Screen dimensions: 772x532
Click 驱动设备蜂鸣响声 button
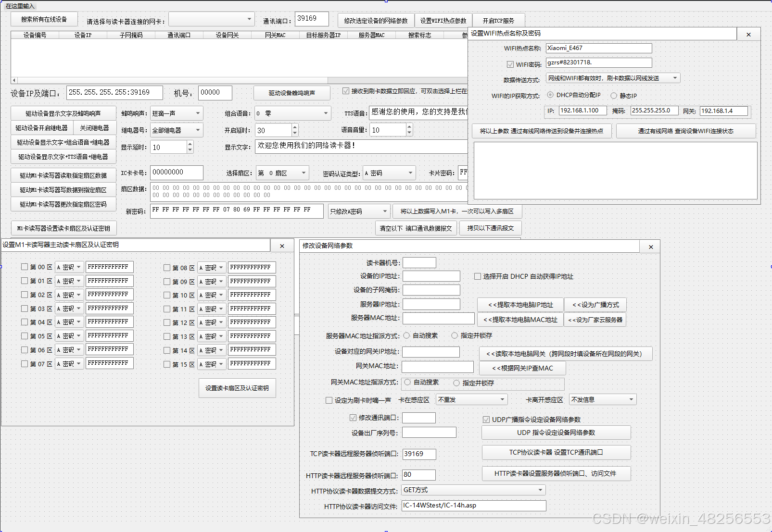292,93
